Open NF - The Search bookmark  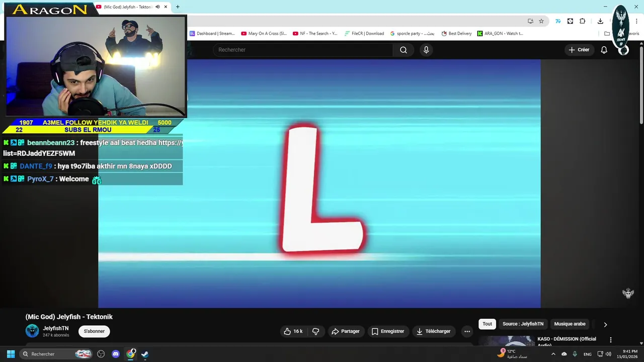tap(315, 34)
